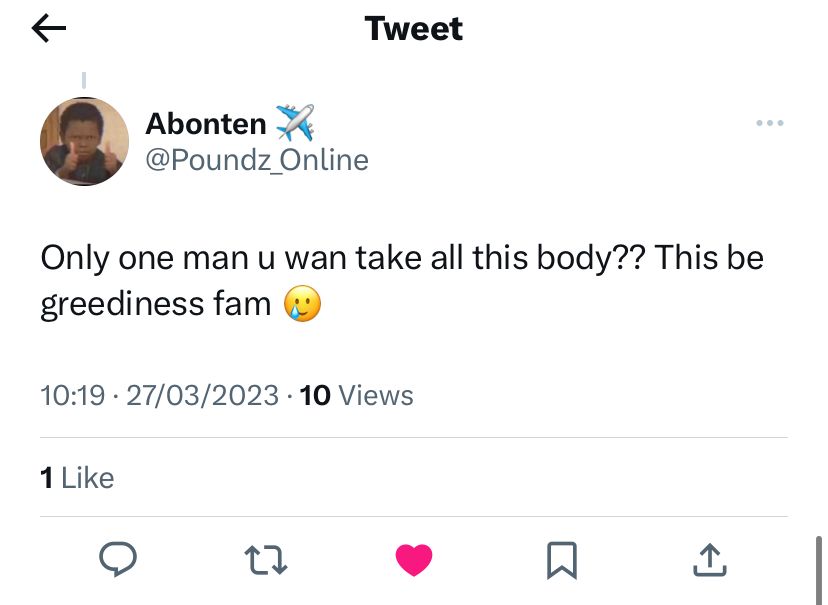Tap the "Tweet" header title
The height and width of the screenshot is (605, 828).
point(414,29)
